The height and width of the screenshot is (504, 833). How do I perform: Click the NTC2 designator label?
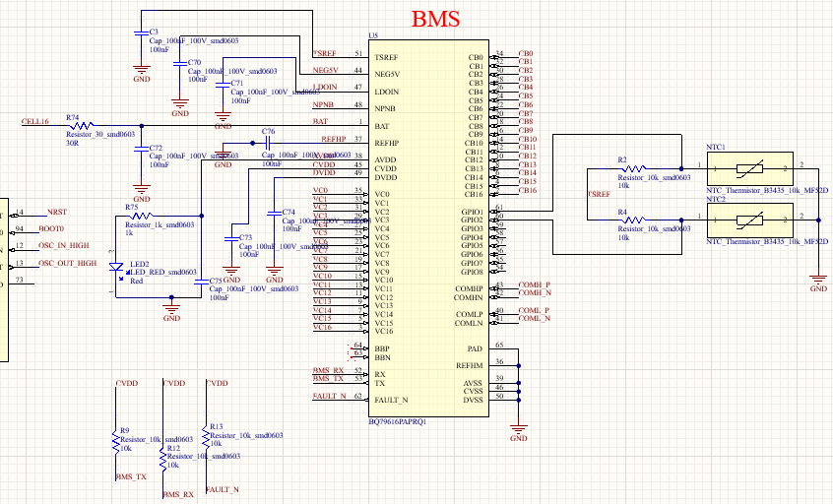coord(716,199)
